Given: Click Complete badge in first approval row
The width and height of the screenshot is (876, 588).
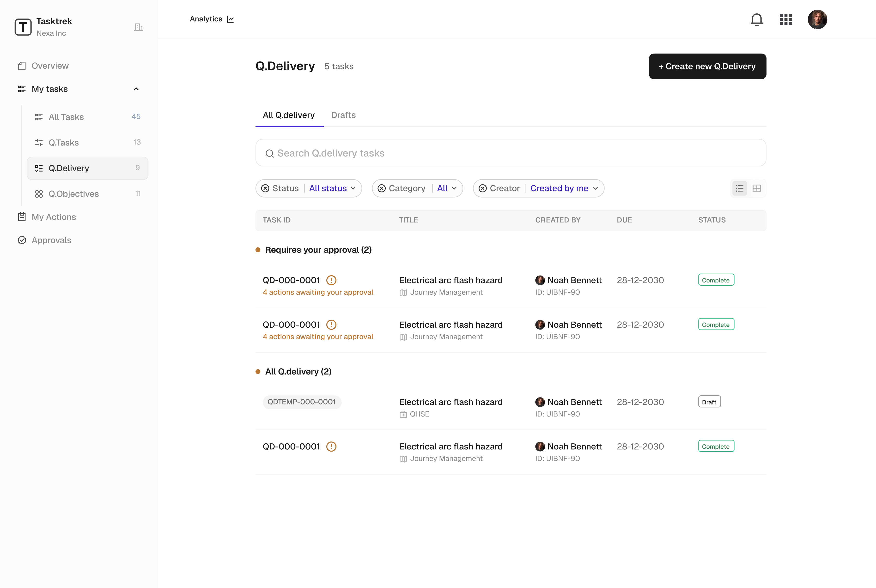Looking at the screenshot, I should [716, 280].
